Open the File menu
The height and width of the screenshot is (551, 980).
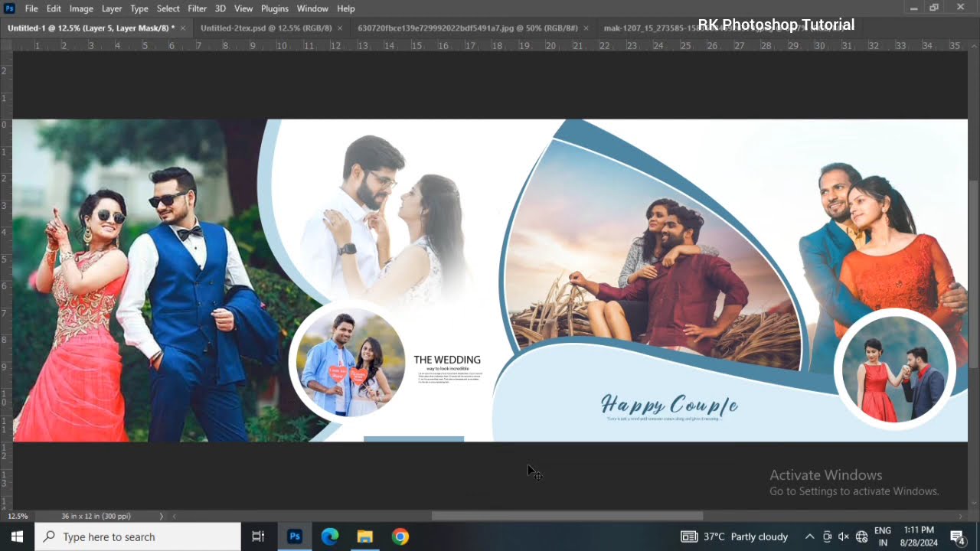(x=31, y=8)
